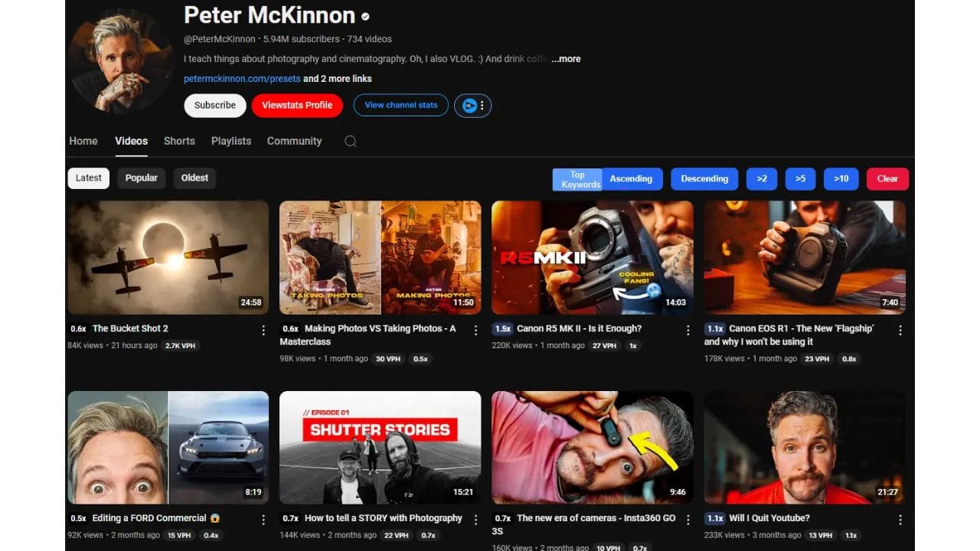
Task: Select the Oldest sort chip
Action: pyautogui.click(x=194, y=178)
